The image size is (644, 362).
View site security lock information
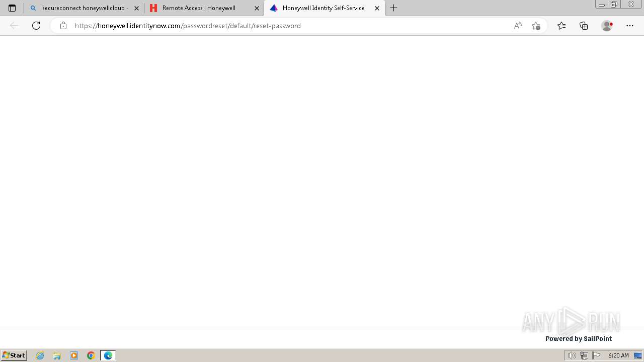[63, 26]
